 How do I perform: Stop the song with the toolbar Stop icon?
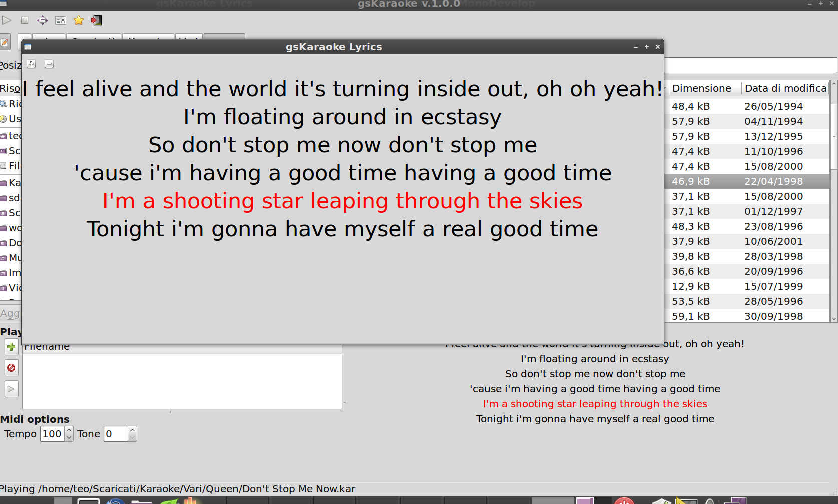click(25, 20)
